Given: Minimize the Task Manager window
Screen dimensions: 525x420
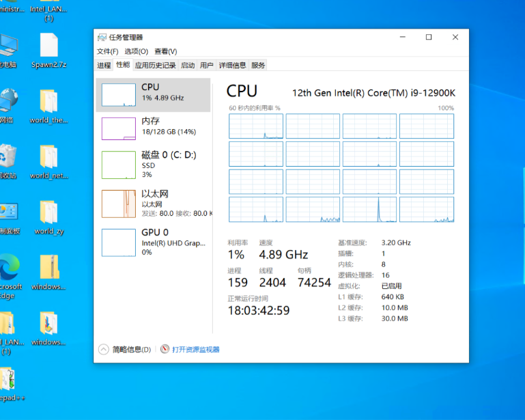Looking at the screenshot, I should [x=403, y=37].
